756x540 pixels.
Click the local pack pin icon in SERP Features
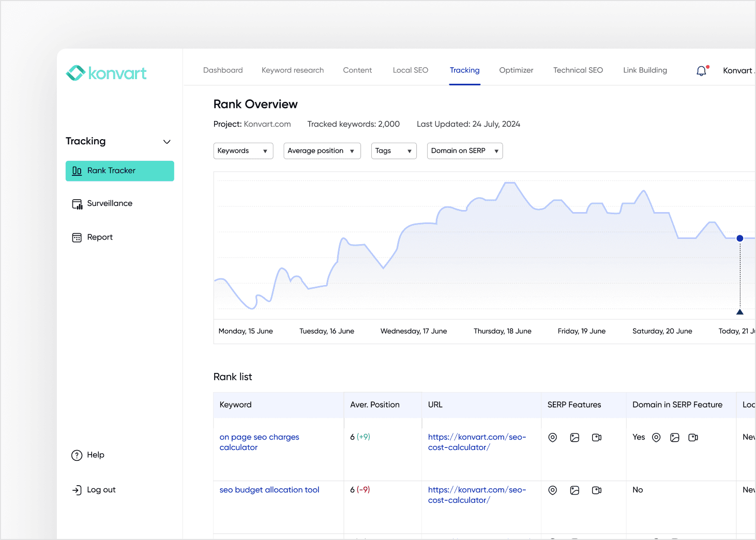pos(552,437)
